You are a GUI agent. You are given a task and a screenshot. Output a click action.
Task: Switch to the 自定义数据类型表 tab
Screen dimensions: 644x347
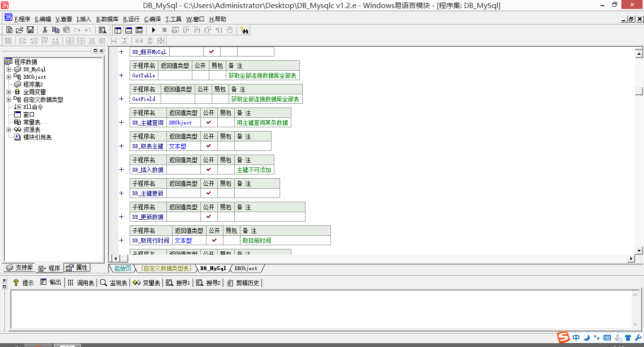pos(166,268)
